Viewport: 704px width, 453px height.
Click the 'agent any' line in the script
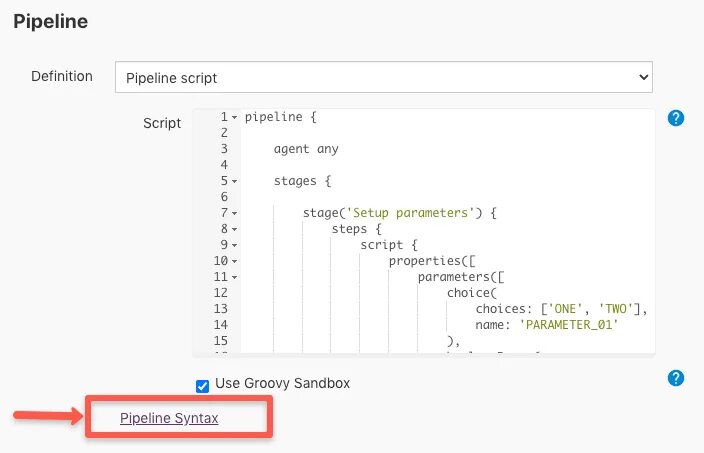(306, 149)
